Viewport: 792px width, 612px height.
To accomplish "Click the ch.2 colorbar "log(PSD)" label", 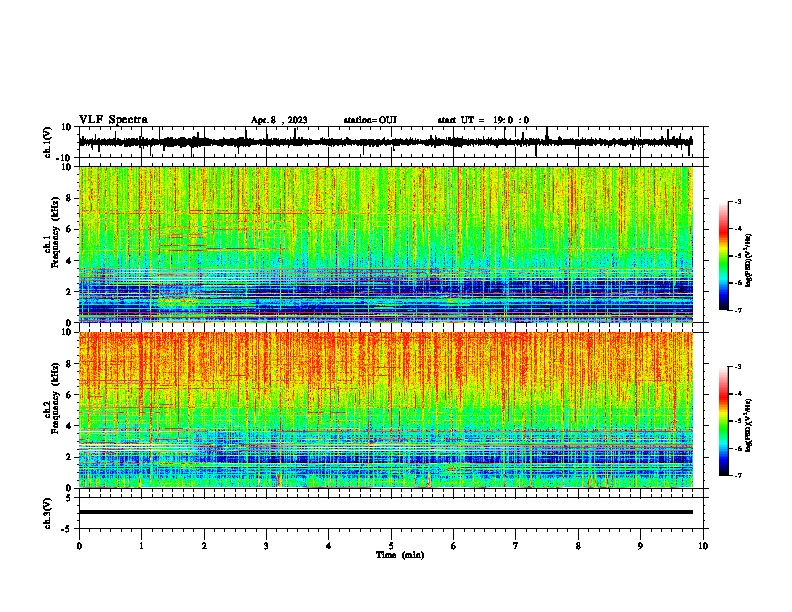I will point(748,426).
